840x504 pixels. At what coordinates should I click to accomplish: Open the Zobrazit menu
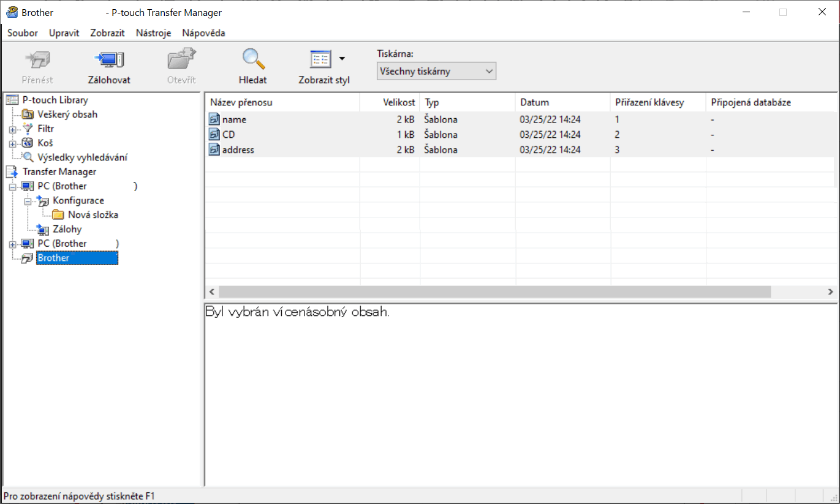click(x=108, y=33)
